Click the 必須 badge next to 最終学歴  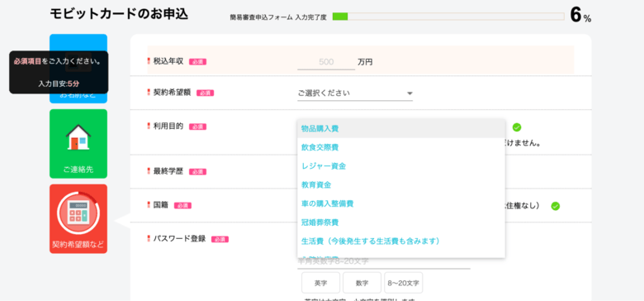point(197,172)
